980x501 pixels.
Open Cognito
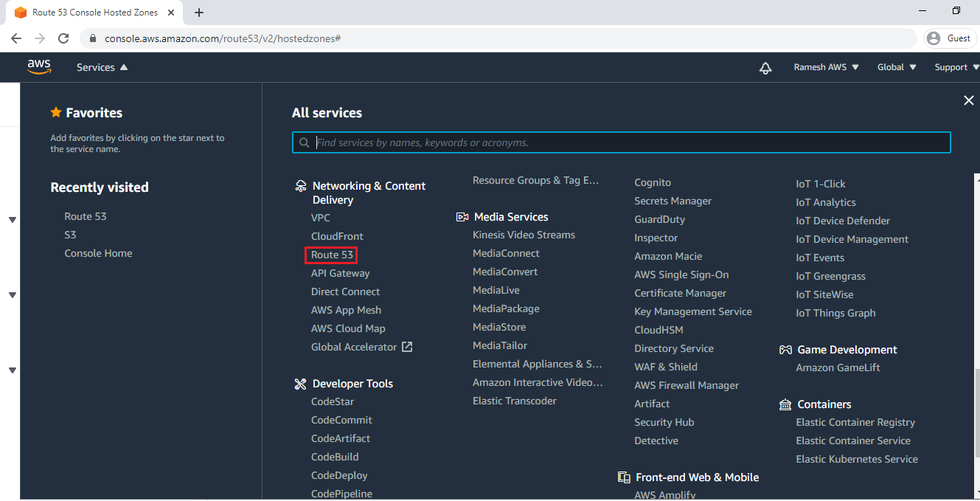point(653,182)
